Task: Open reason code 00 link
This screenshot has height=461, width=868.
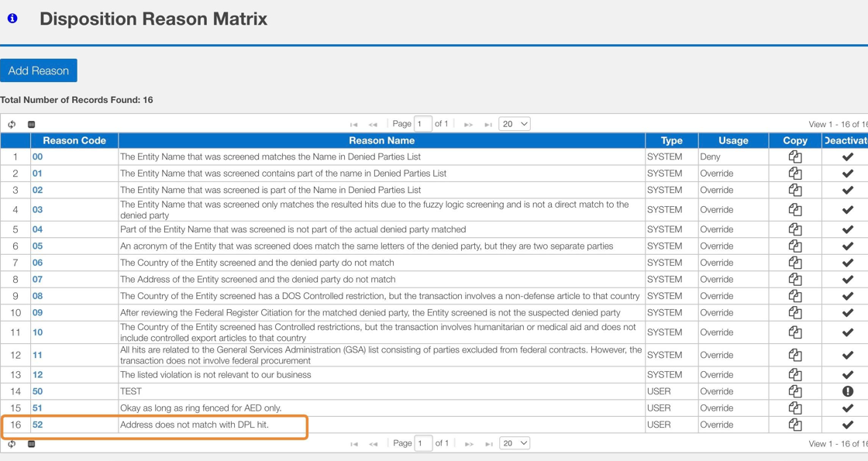Action: point(37,157)
